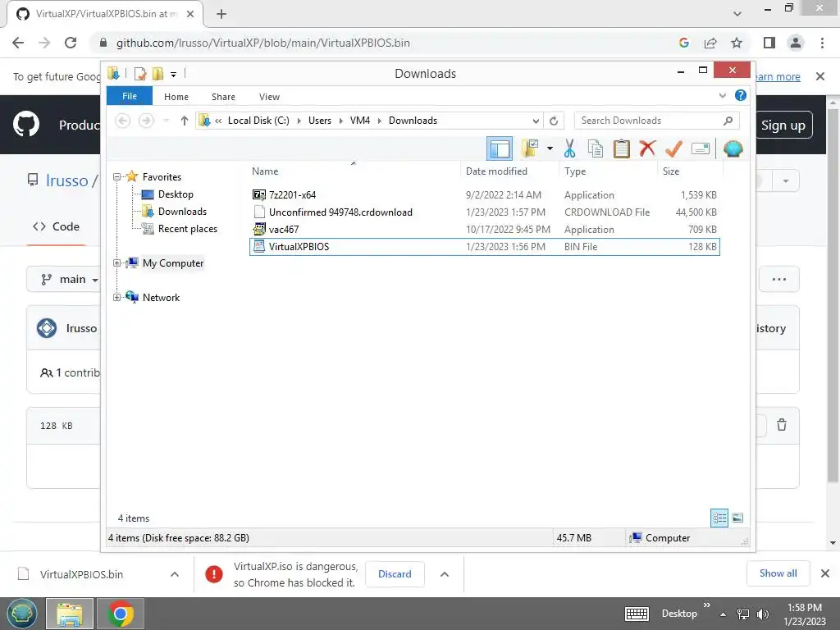This screenshot has height=630, width=840.
Task: Expand the My Computer tree node
Action: tap(116, 263)
